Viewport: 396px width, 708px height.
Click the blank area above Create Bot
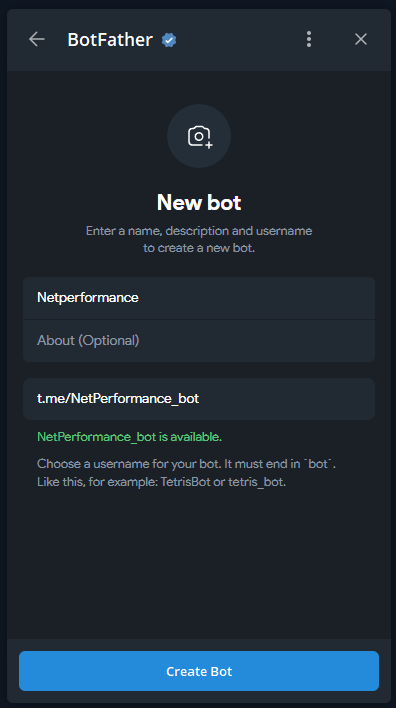coord(199,564)
